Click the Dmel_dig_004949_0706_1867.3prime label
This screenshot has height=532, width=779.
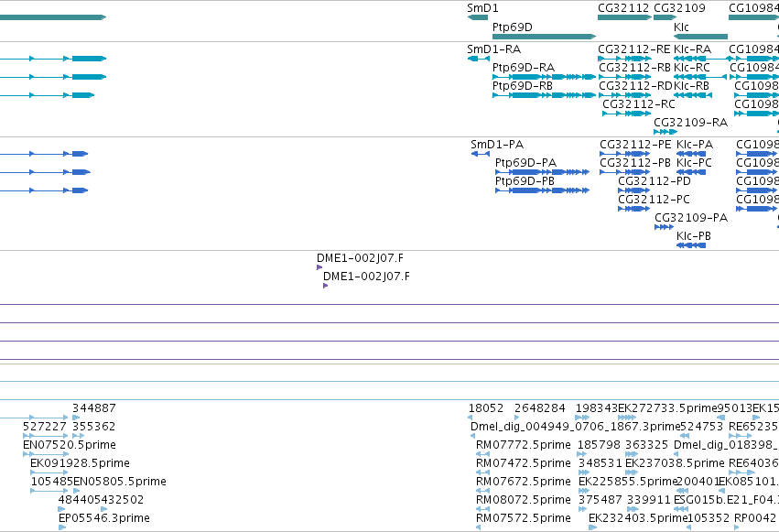(x=575, y=426)
